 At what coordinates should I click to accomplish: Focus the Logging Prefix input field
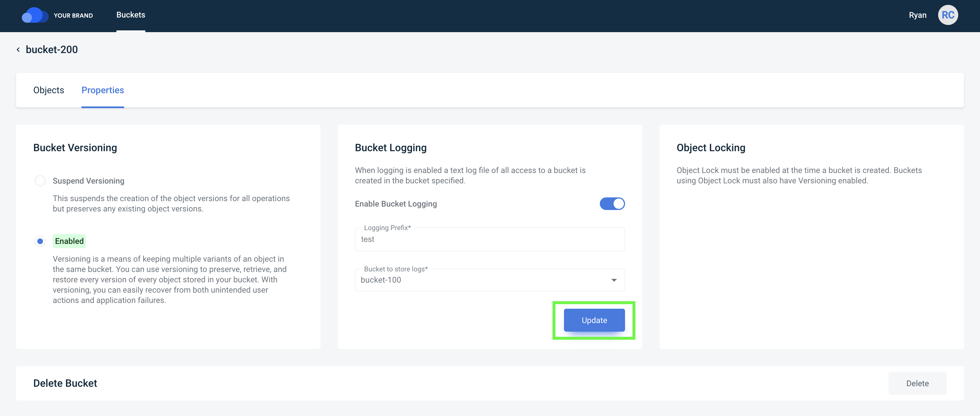click(x=490, y=239)
